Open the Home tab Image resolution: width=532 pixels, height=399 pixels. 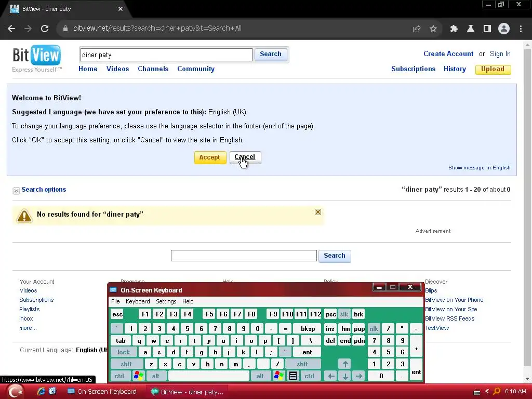(88, 69)
